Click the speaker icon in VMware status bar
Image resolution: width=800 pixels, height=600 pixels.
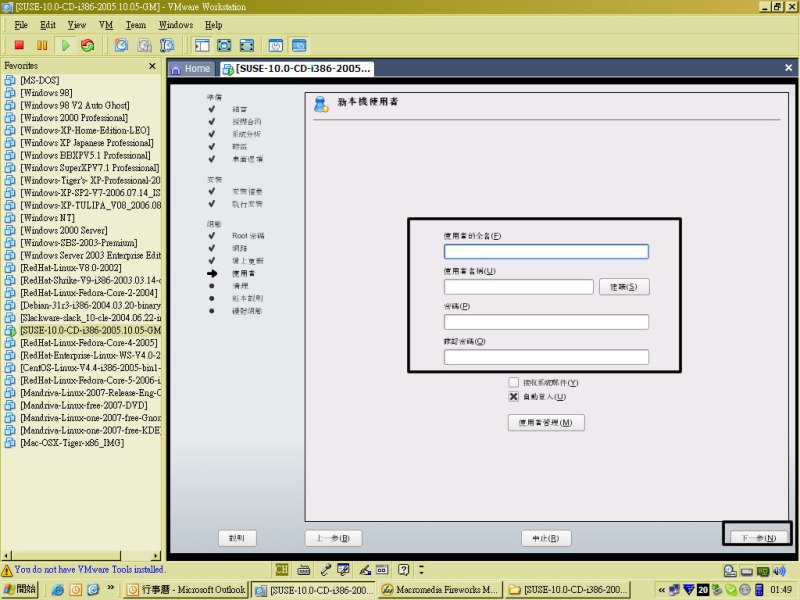pyautogui.click(x=779, y=571)
